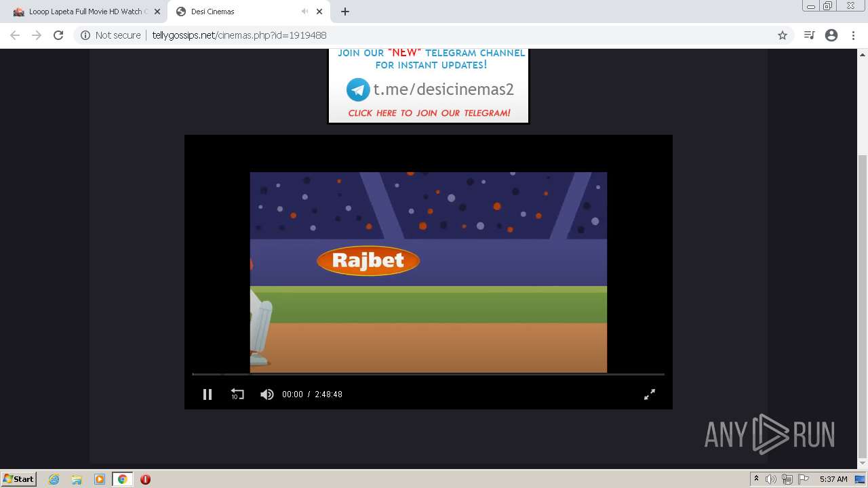This screenshot has height=488, width=868.
Task: View site information Not secure icon
Action: pos(85,35)
